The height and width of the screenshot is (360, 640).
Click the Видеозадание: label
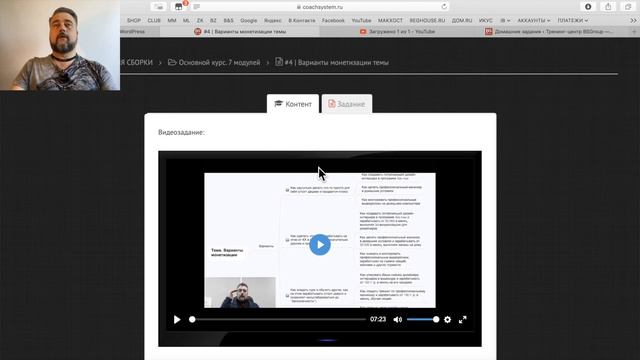pyautogui.click(x=181, y=132)
